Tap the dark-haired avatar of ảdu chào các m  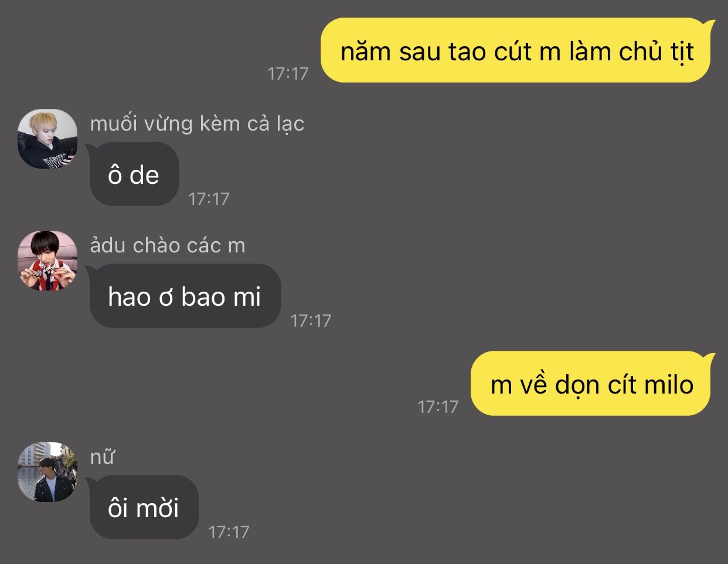tap(47, 260)
